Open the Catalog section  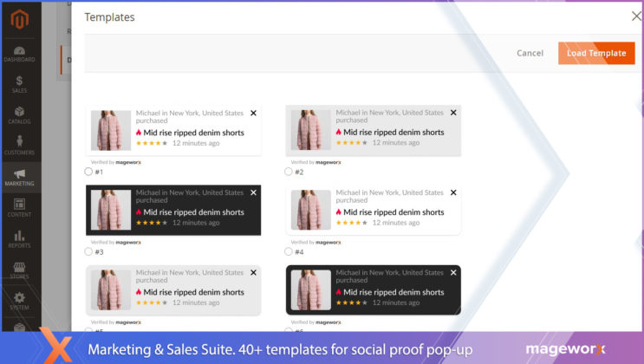point(19,115)
